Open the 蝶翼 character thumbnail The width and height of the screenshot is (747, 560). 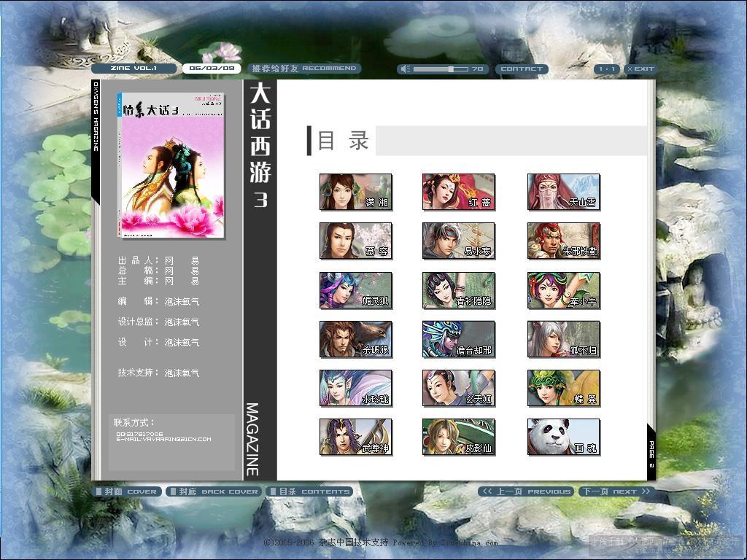pos(564,388)
